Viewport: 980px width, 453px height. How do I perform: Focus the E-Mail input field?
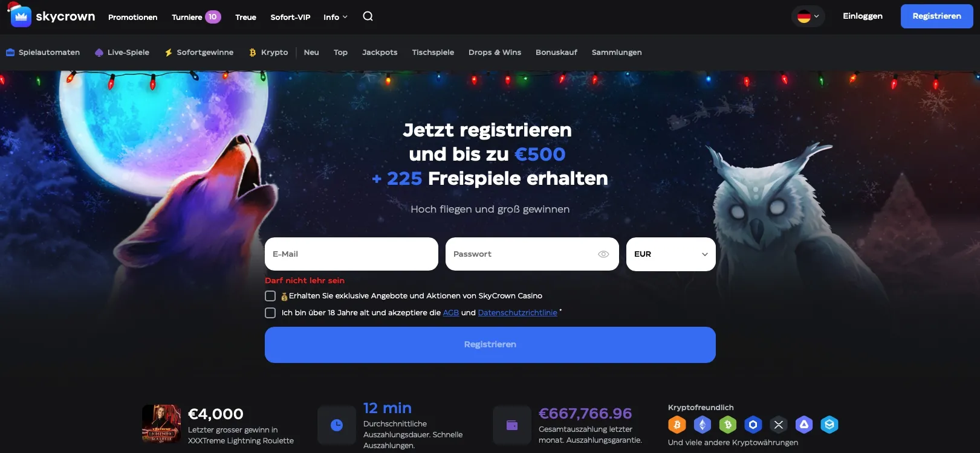[351, 254]
